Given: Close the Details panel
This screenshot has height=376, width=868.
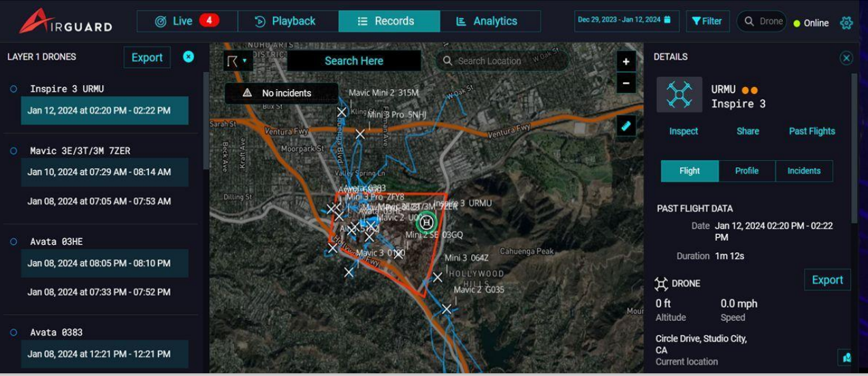Looking at the screenshot, I should pos(846,58).
